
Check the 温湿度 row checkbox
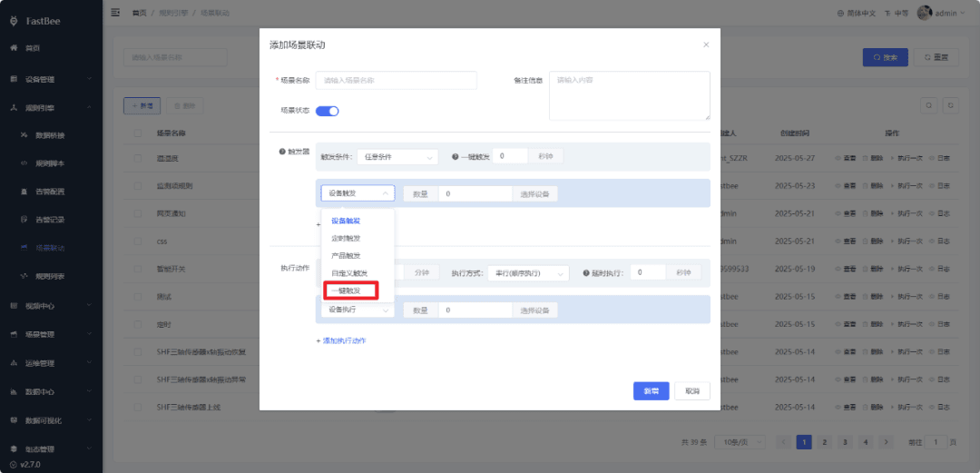tap(138, 158)
